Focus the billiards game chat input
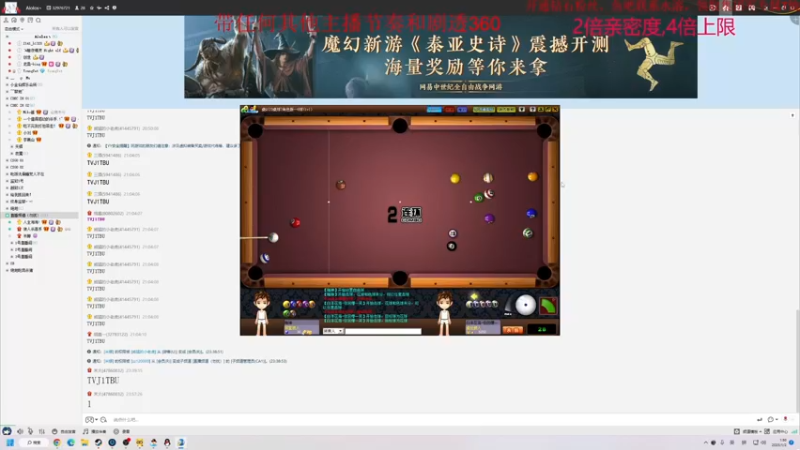This screenshot has height=450, width=800. coord(383,331)
